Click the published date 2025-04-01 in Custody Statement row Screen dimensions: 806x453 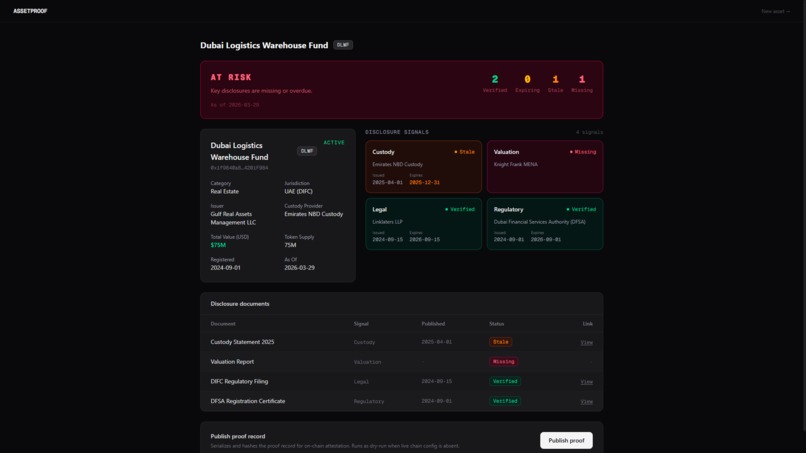click(x=436, y=342)
